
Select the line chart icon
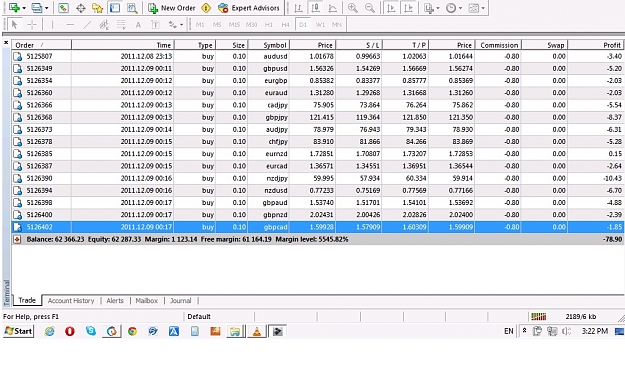click(x=332, y=8)
